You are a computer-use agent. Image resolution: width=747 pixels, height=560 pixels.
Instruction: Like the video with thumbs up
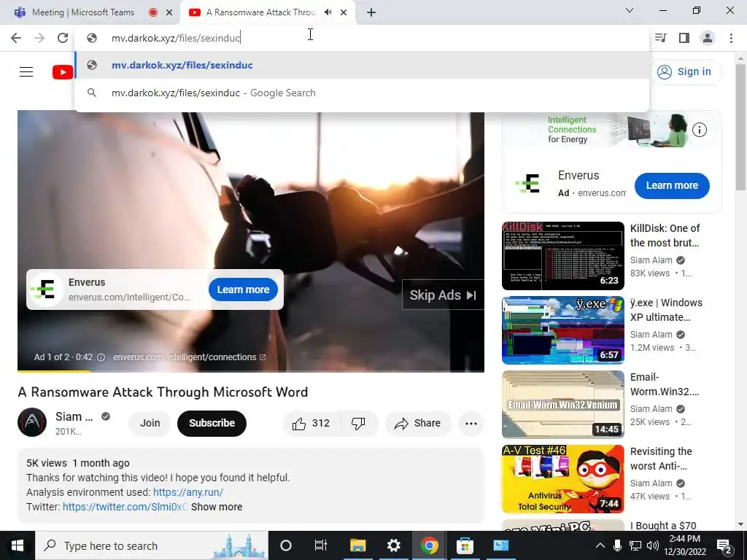(x=311, y=424)
